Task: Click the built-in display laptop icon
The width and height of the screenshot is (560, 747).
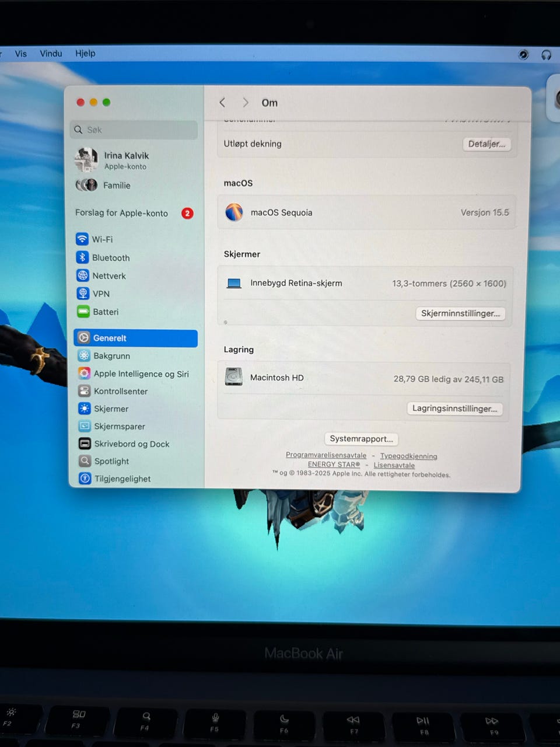Action: point(234,284)
